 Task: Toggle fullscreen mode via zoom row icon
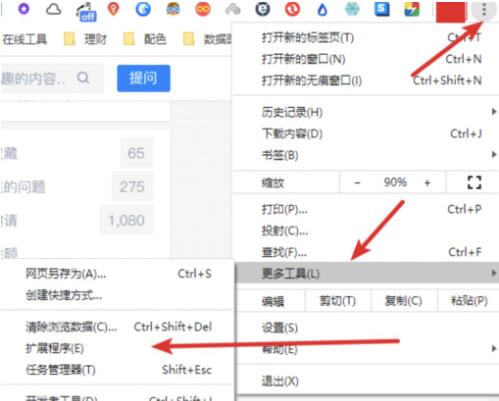pyautogui.click(x=474, y=182)
